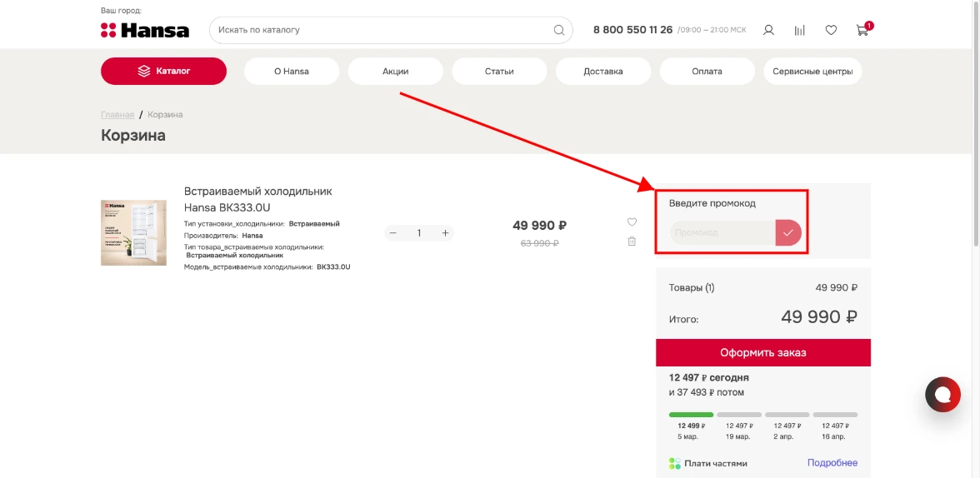The image size is (980, 478).
Task: Click the Главная breadcrumb link
Action: click(117, 115)
